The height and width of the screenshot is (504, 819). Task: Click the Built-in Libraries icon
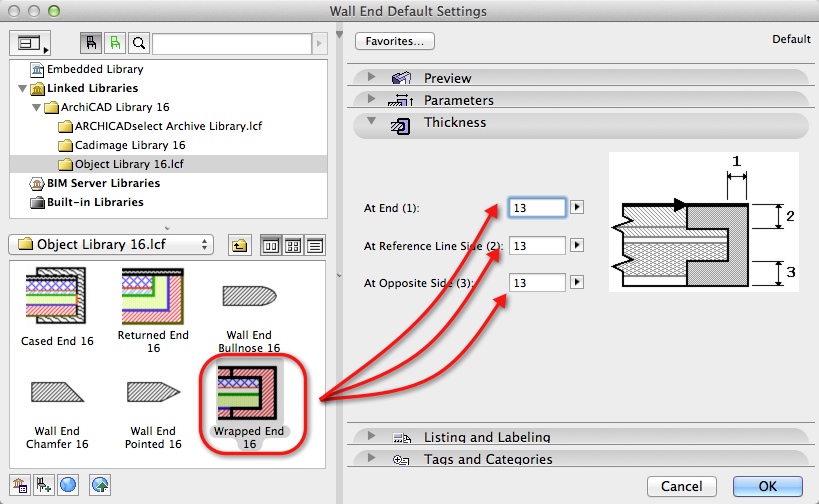[37, 203]
